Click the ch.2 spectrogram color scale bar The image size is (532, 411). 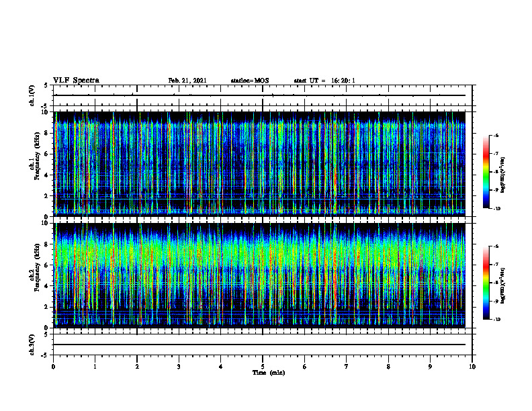tap(486, 283)
